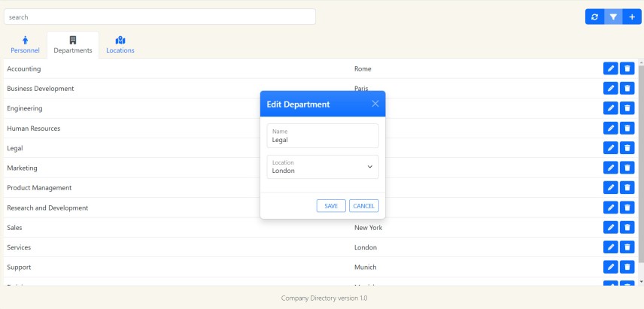Click the Munich cell in Support row
The width and height of the screenshot is (644, 309).
coord(365,267)
